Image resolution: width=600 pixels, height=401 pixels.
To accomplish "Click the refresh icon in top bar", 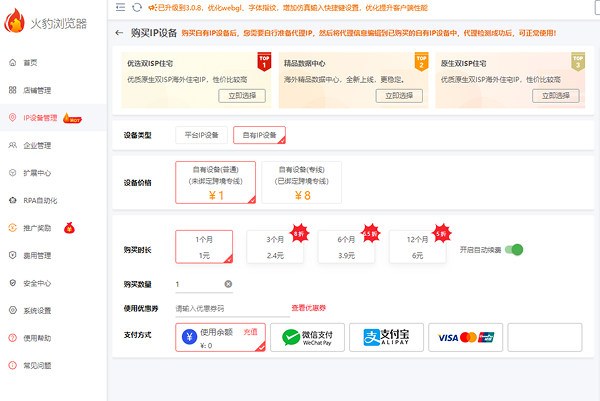I will [136, 8].
